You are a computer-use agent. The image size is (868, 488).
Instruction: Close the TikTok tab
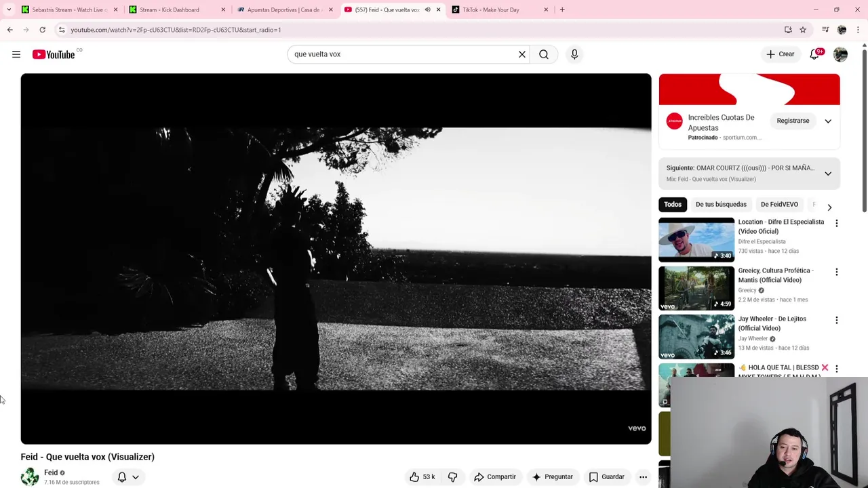pos(546,9)
